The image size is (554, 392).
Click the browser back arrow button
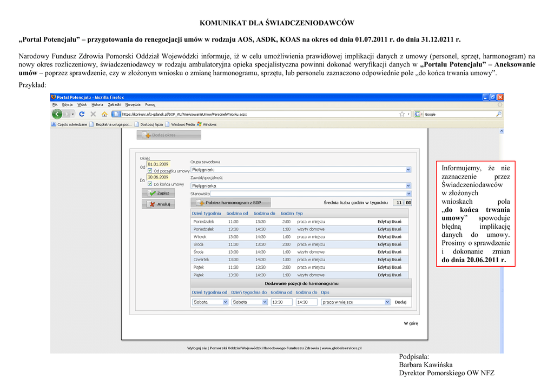(57, 114)
